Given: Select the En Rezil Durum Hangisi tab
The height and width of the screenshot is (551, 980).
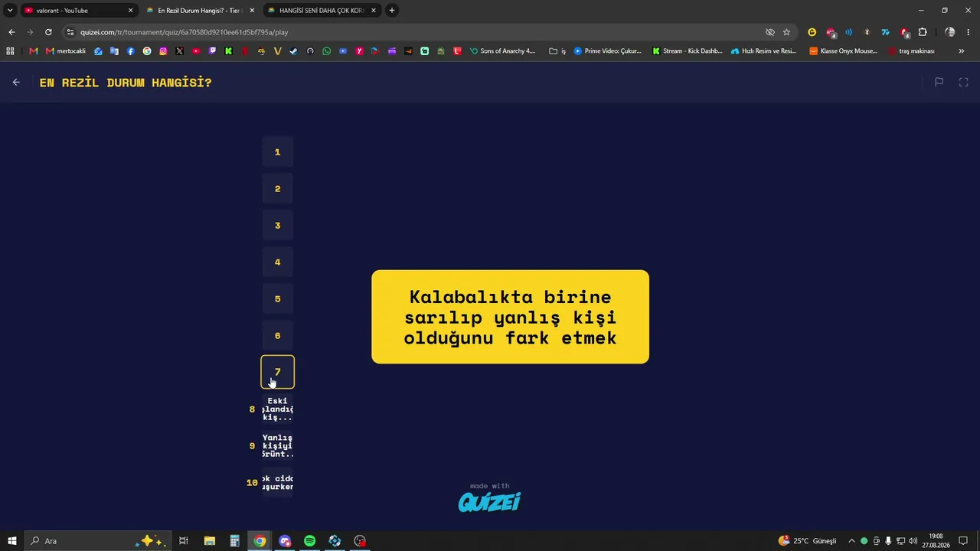Looking at the screenshot, I should tap(199, 10).
